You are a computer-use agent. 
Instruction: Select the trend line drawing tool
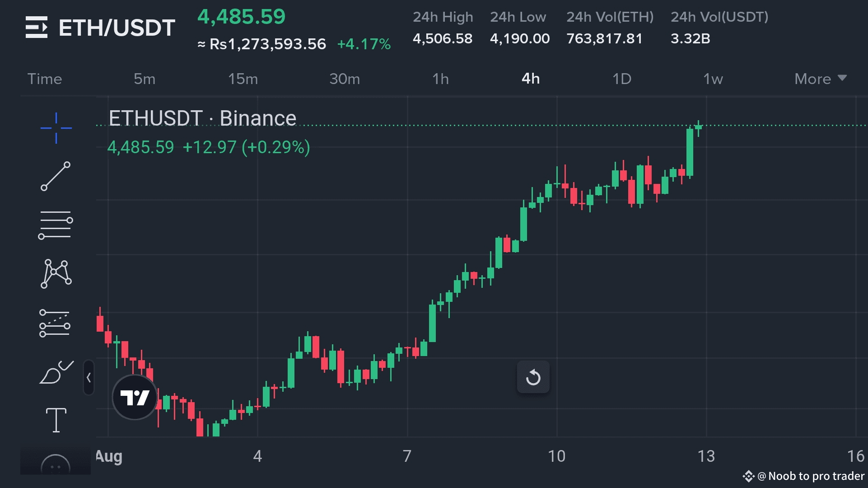coord(56,176)
